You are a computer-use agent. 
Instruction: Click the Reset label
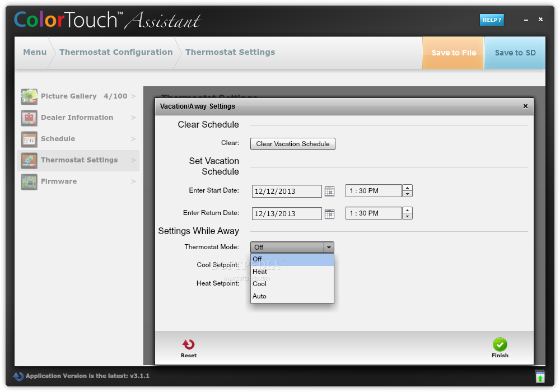(188, 355)
